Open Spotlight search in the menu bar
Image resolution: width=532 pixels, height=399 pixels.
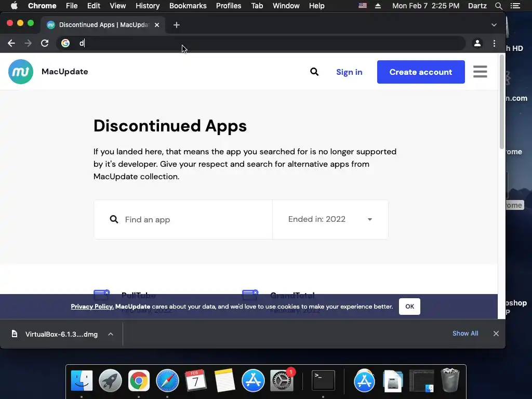[x=498, y=6]
